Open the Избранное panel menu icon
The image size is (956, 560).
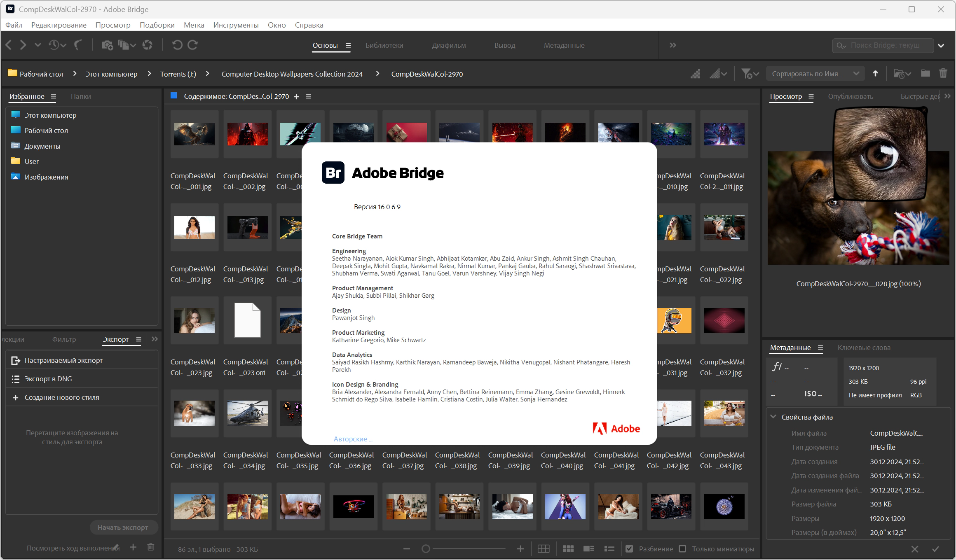click(54, 96)
